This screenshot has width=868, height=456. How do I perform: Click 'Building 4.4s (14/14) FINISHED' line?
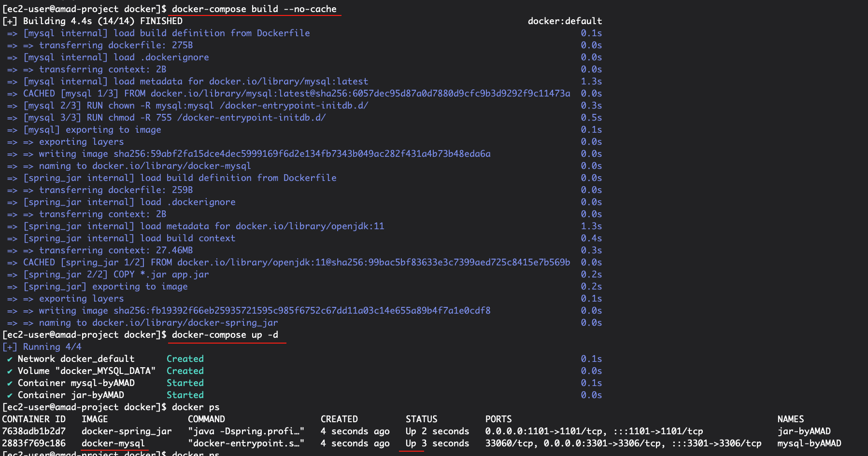click(x=103, y=21)
